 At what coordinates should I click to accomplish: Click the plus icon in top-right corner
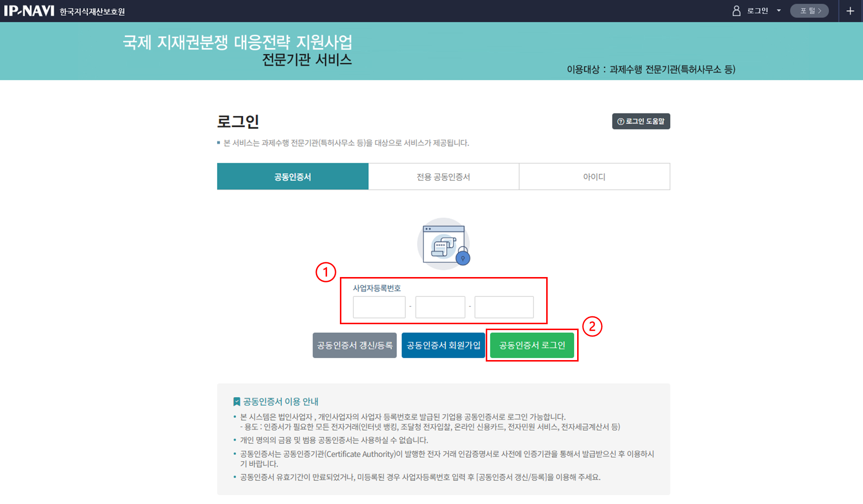850,11
